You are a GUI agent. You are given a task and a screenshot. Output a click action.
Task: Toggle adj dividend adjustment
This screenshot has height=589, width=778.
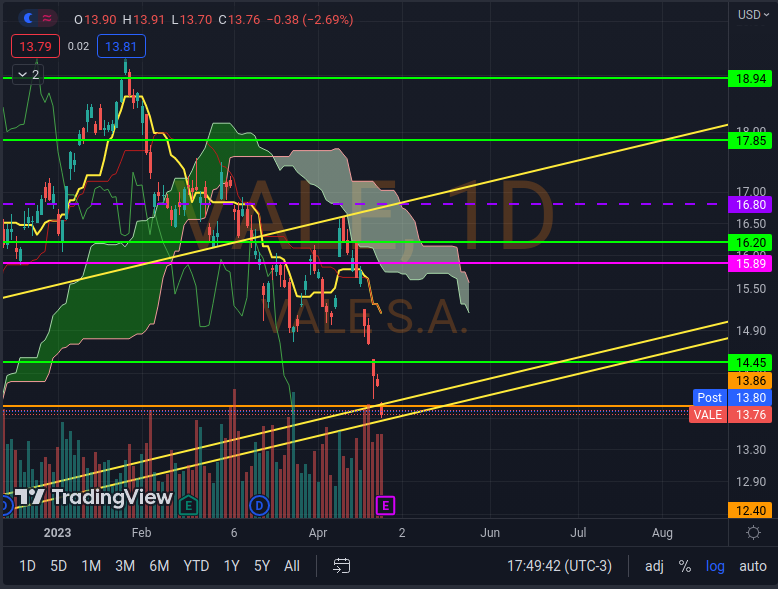pyautogui.click(x=654, y=566)
